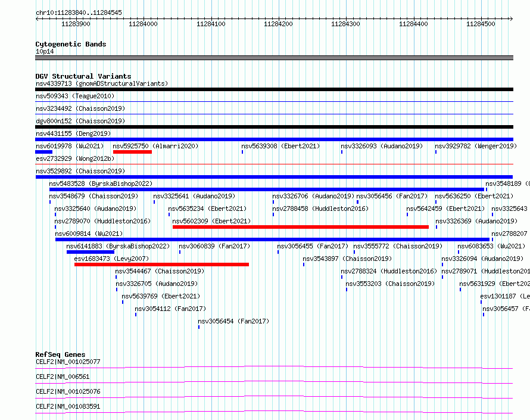Viewport: 530px width, 420px height.
Task: Select the red nsv5925750 (Almarri2020) bar
Action: click(x=132, y=152)
